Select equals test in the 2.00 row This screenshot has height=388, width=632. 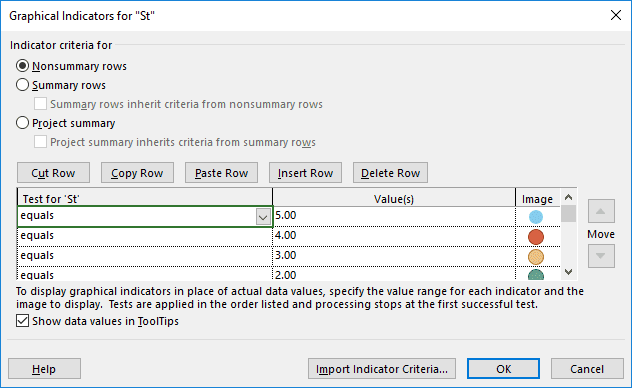145,274
